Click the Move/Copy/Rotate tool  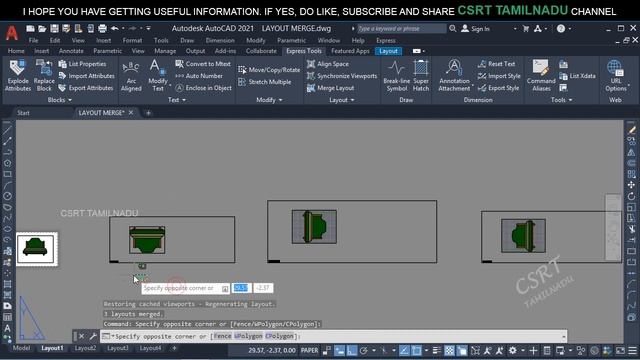click(x=269, y=70)
